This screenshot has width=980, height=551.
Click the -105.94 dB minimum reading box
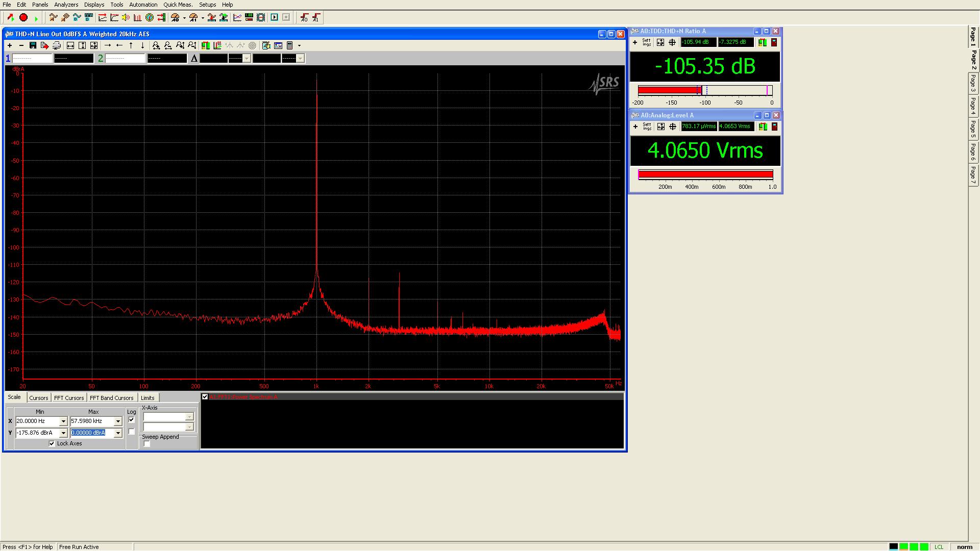[698, 42]
